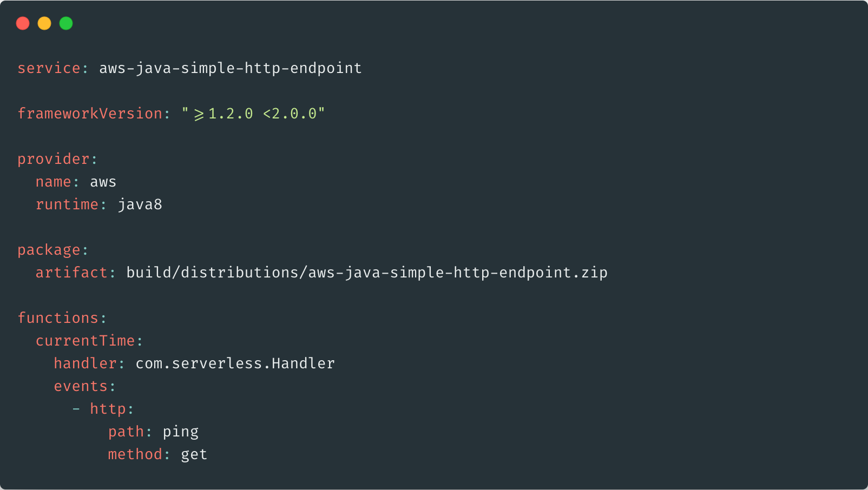868x490 pixels.
Task: Click the 'provider' key
Action: click(x=53, y=159)
